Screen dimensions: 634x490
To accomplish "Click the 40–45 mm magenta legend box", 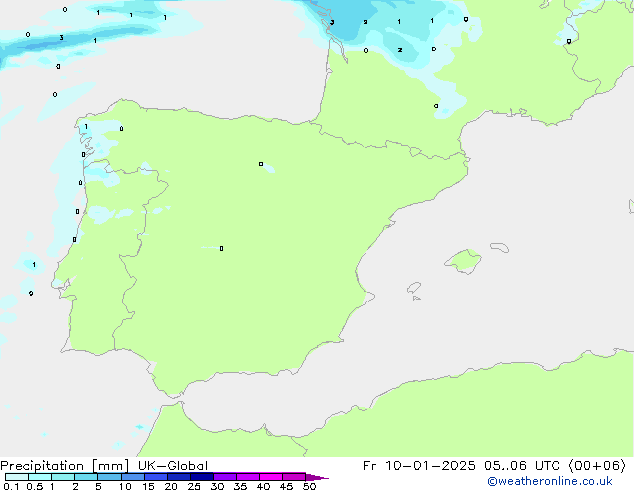I will coord(271,477).
